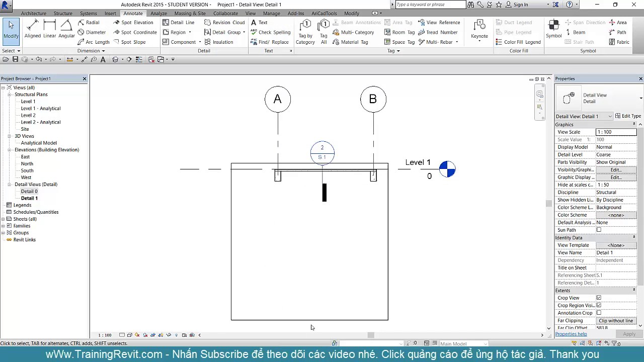Activate Spot Elevation tool
The width and height of the screenshot is (644, 362).
click(133, 23)
